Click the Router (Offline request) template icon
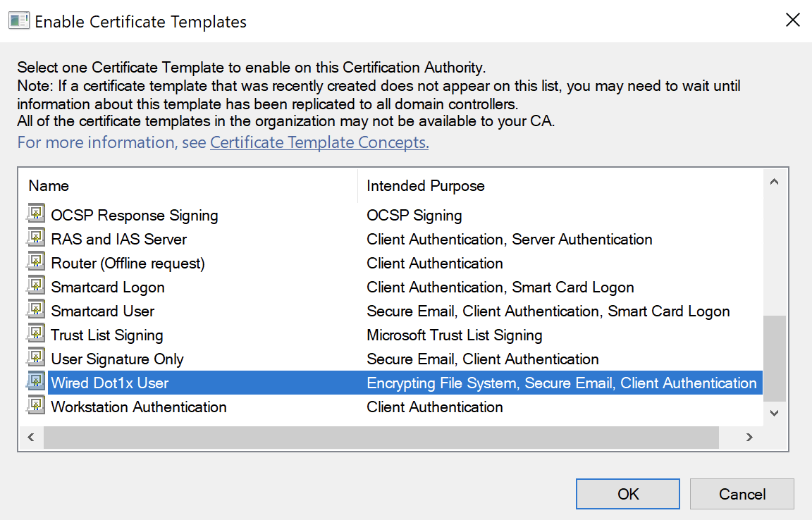This screenshot has height=520, width=812. click(36, 263)
